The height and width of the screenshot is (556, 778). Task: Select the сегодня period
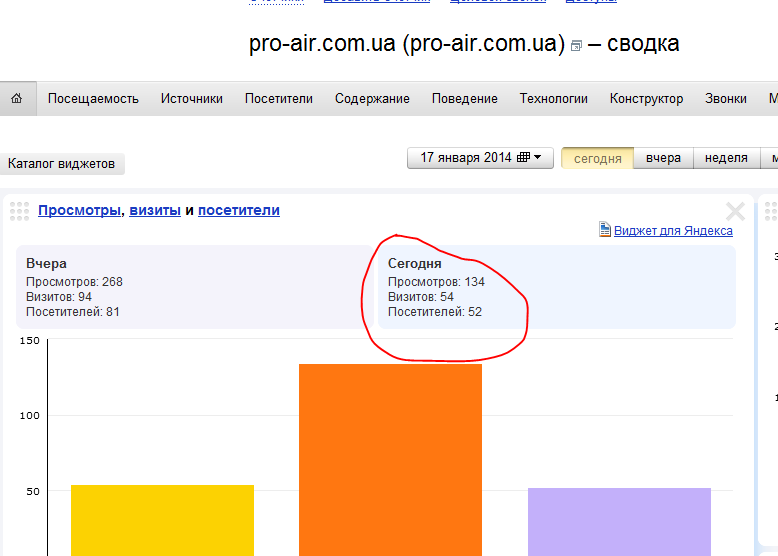tap(597, 158)
